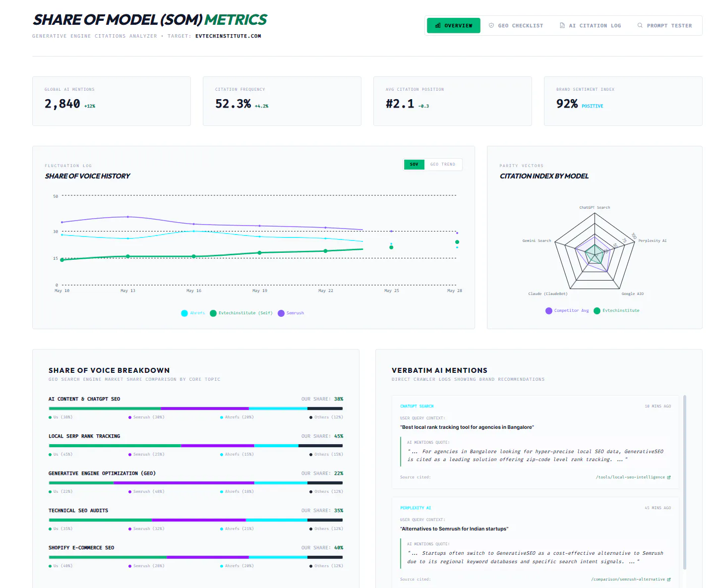Viewport: 715px width, 588px height.
Task: Click the Gemini Search radar axis label
Action: point(536,241)
